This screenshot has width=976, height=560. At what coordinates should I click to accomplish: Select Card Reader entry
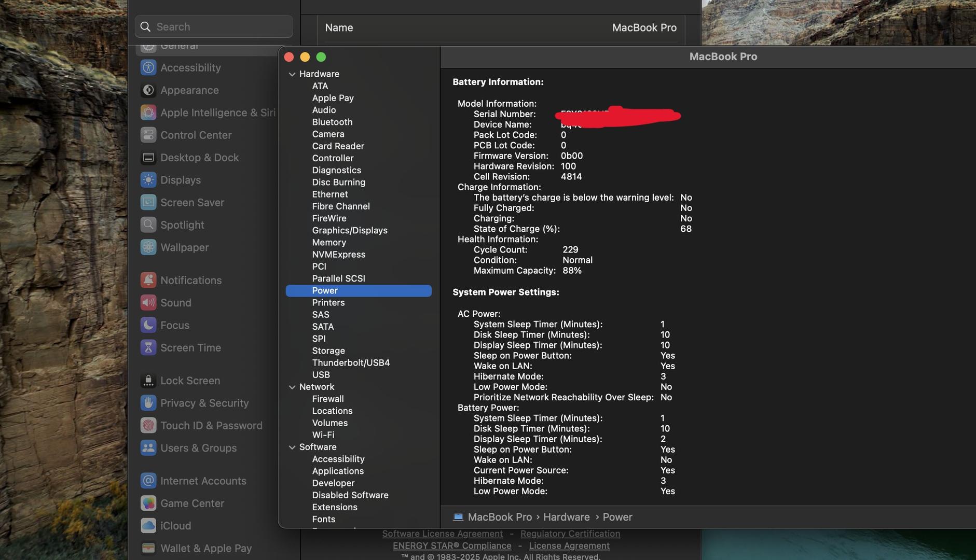coord(338,146)
